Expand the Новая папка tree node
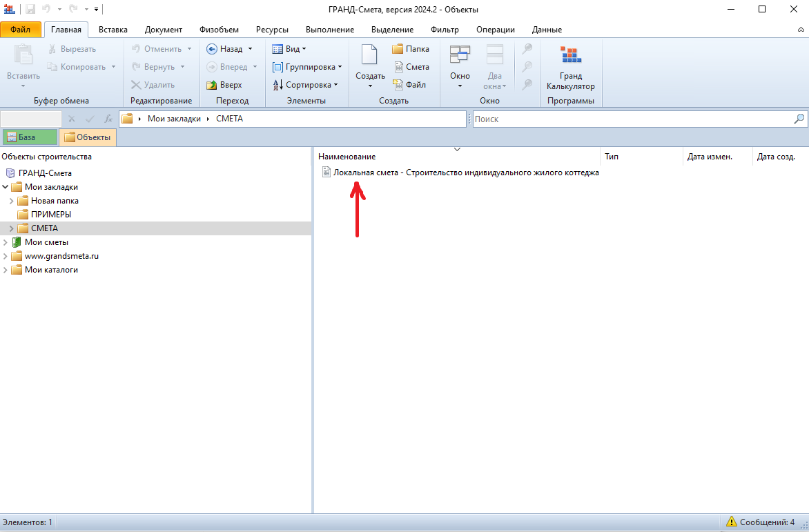Viewport: 809px width, 532px height. pyautogui.click(x=11, y=201)
